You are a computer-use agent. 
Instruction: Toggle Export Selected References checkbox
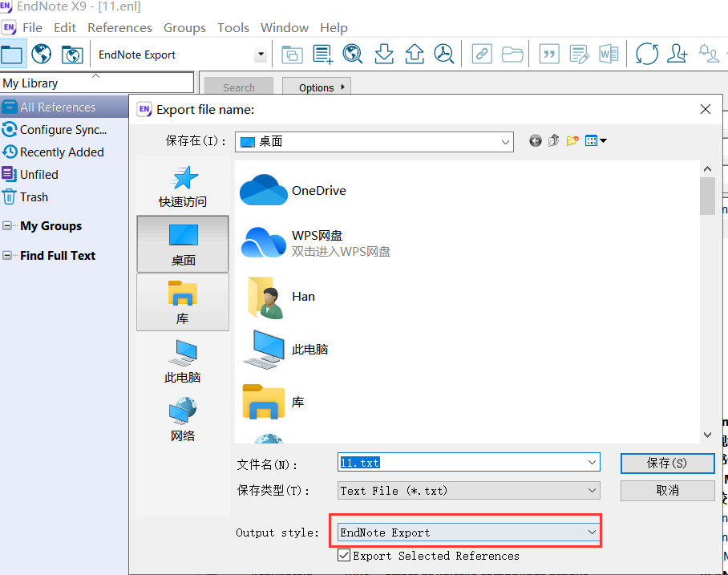[x=344, y=555]
